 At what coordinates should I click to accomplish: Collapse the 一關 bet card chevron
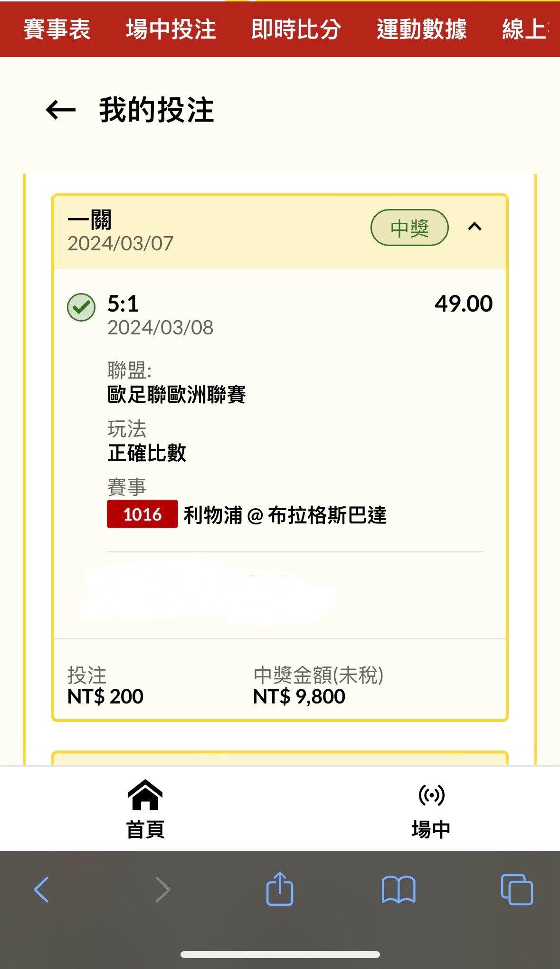(x=475, y=227)
